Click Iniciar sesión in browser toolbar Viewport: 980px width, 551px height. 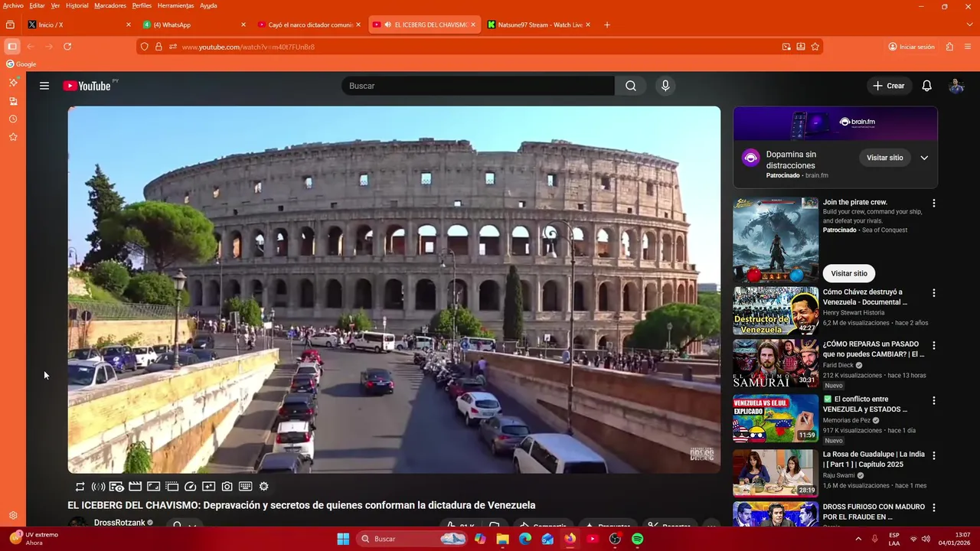pyautogui.click(x=911, y=47)
